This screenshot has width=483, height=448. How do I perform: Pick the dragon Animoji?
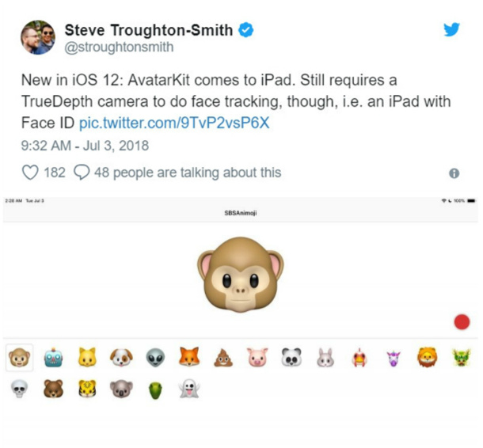(x=461, y=358)
